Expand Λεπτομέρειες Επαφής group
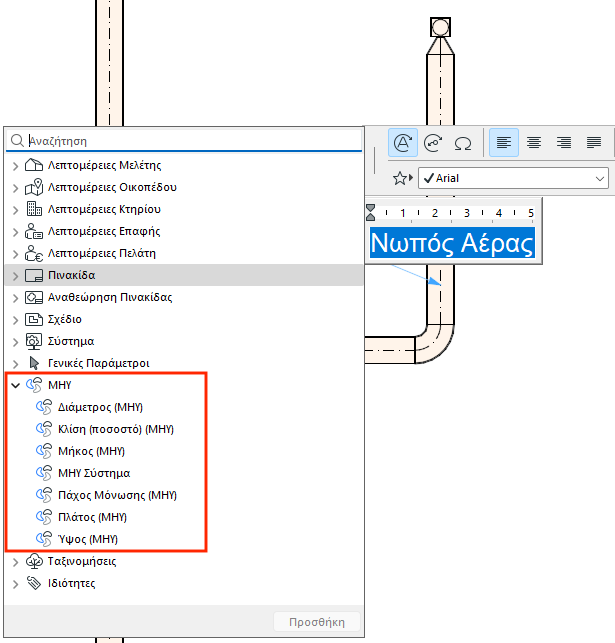 click(x=16, y=232)
